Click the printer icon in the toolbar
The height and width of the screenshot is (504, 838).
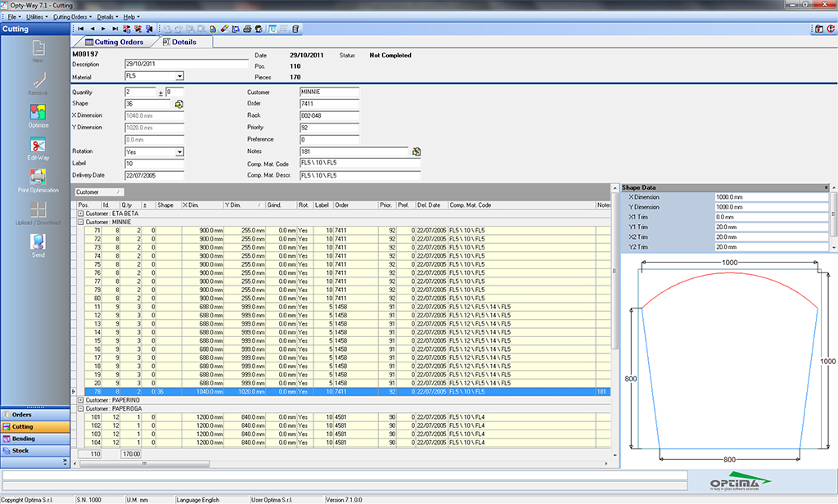(247, 29)
